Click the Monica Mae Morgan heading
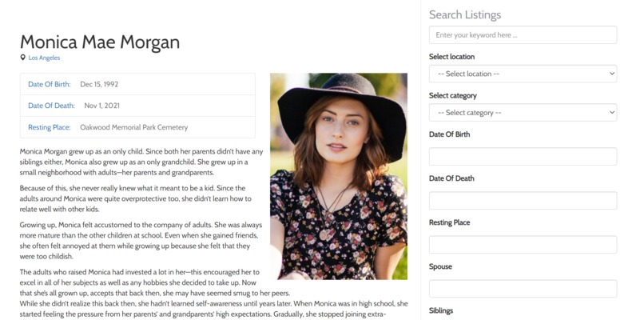The image size is (644, 320). [100, 42]
